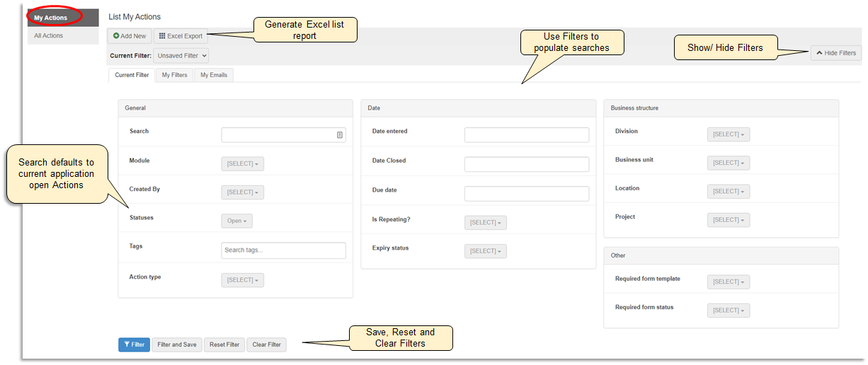Click the Add New button

[130, 36]
